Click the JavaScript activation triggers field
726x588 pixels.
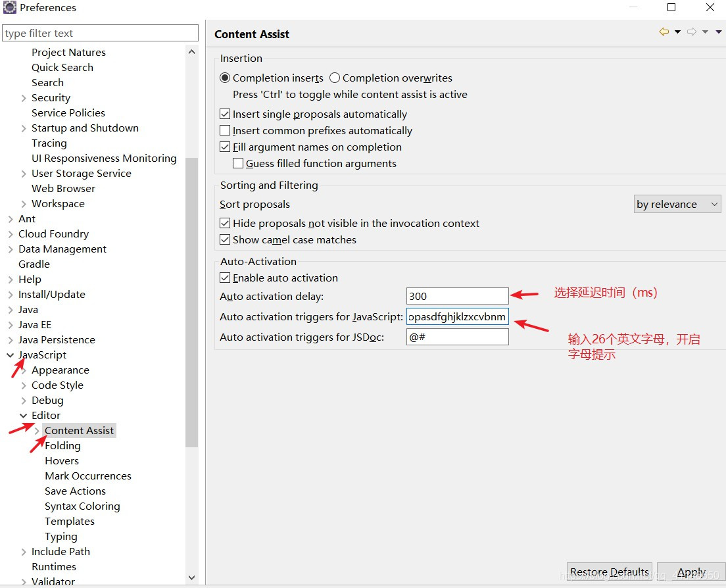click(x=458, y=316)
